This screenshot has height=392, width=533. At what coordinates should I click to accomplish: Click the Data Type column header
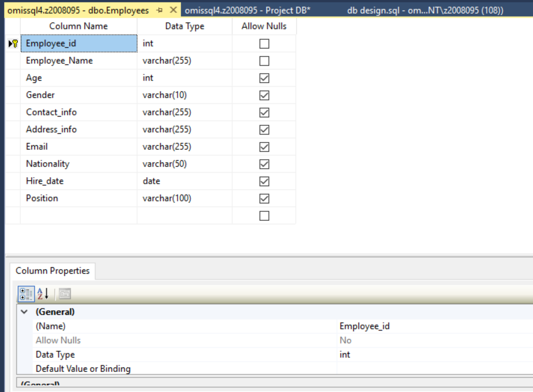tap(184, 26)
